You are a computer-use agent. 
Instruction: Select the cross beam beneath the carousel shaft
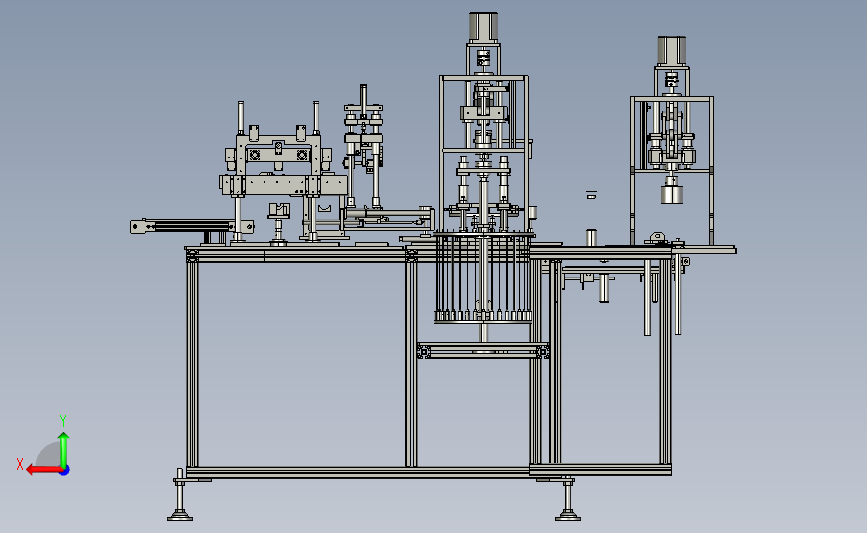tap(483, 351)
